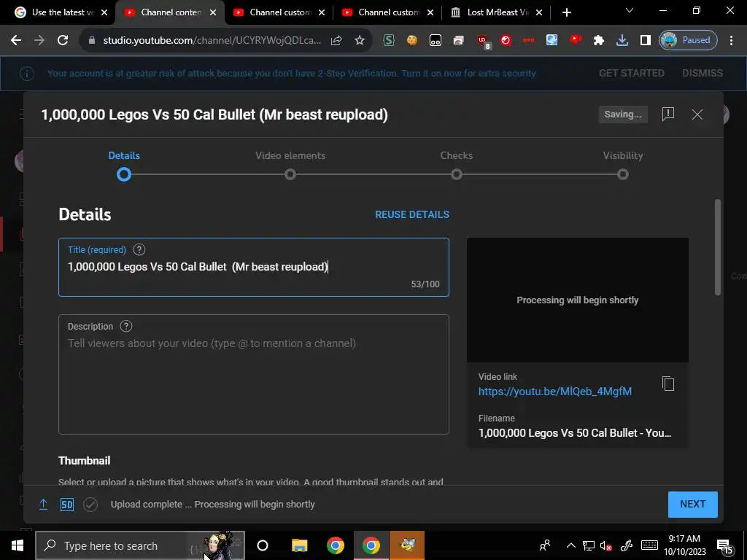Copy the video link with clipboard icon
This screenshot has height=560, width=747.
coord(668,384)
